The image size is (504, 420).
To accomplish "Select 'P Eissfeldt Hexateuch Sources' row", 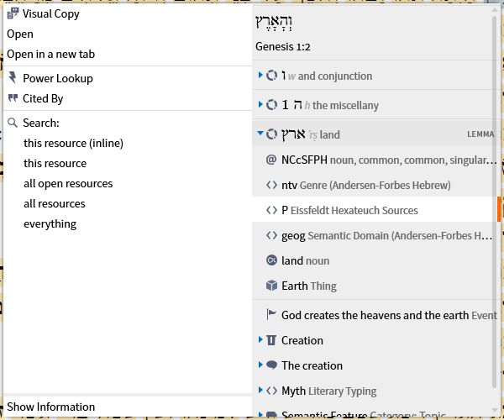I will coord(375,210).
